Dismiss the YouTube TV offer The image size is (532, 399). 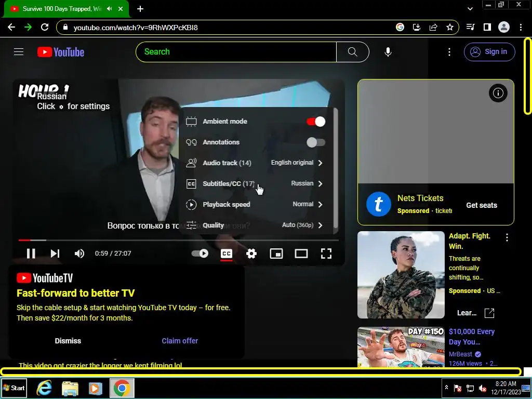tap(68, 341)
